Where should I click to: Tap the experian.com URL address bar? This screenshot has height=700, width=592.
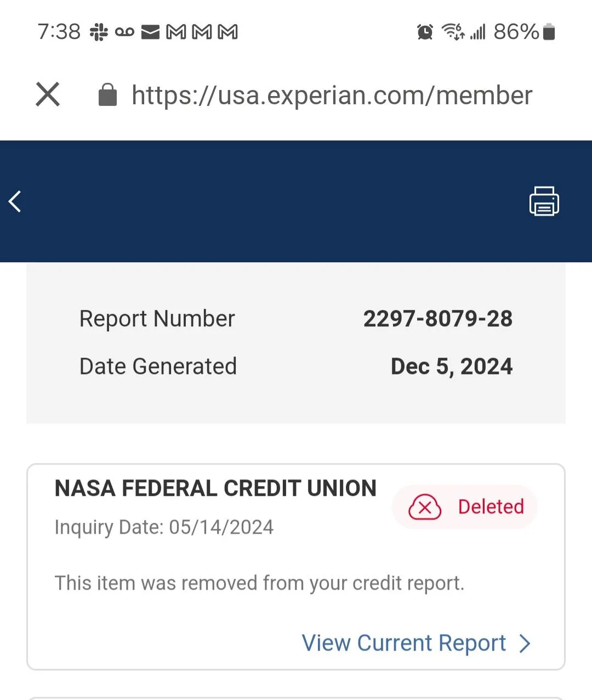(332, 95)
